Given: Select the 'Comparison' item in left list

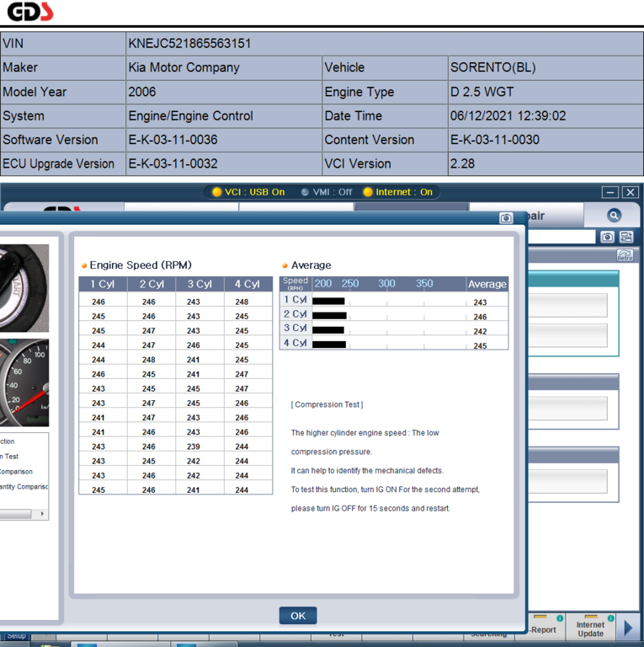Looking at the screenshot, I should [16, 471].
